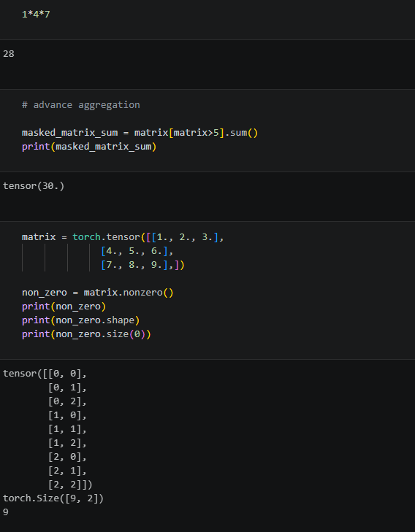Click the line 'print(non_zero.shape)'
The image size is (415, 532).
(81, 320)
